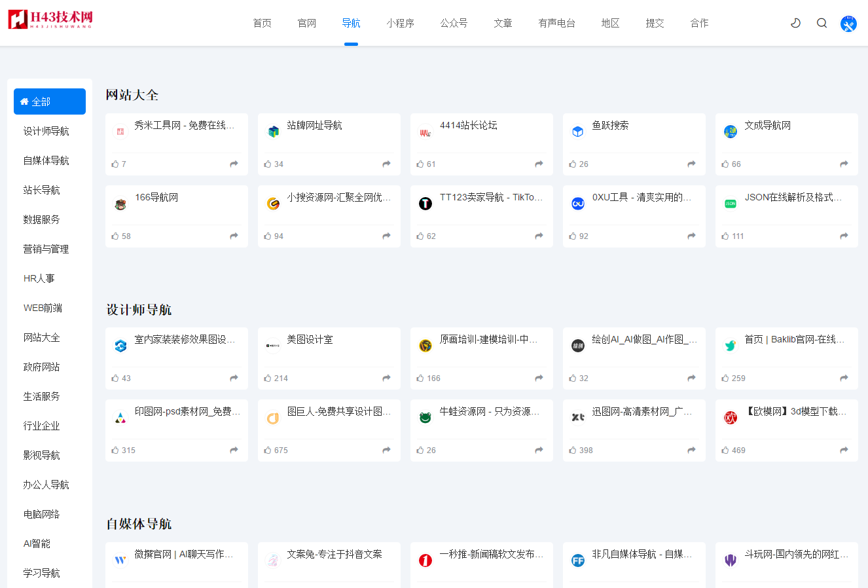Click the blue user avatar icon
Image resolution: width=868 pixels, height=588 pixels.
pyautogui.click(x=848, y=24)
